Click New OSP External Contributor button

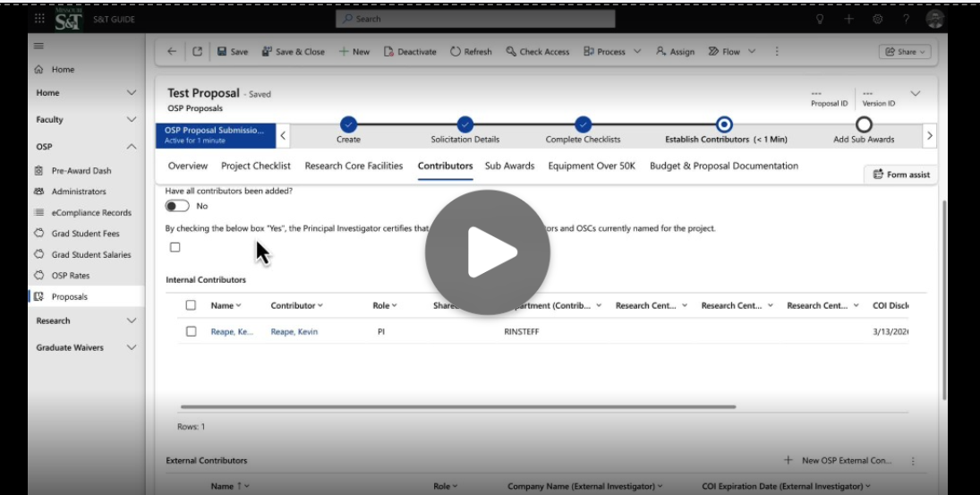pos(838,461)
